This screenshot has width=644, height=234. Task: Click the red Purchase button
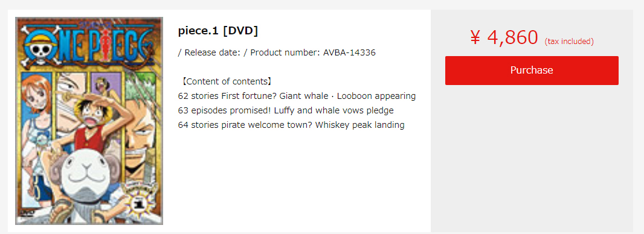pos(532,71)
